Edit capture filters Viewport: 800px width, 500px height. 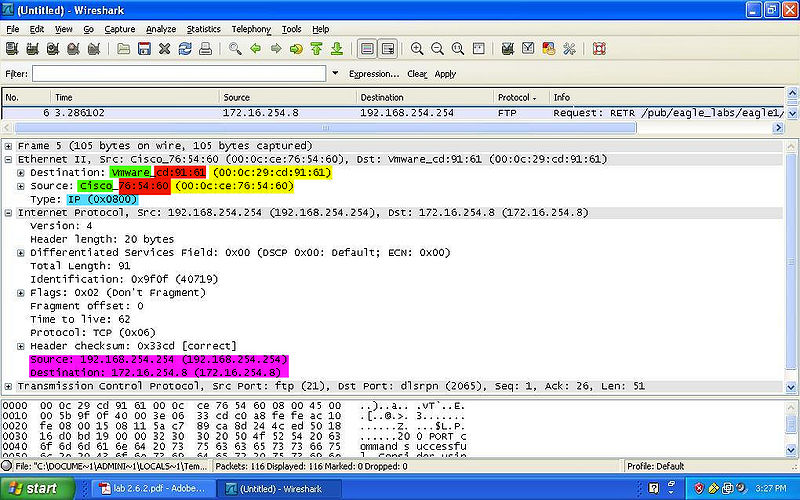507,49
